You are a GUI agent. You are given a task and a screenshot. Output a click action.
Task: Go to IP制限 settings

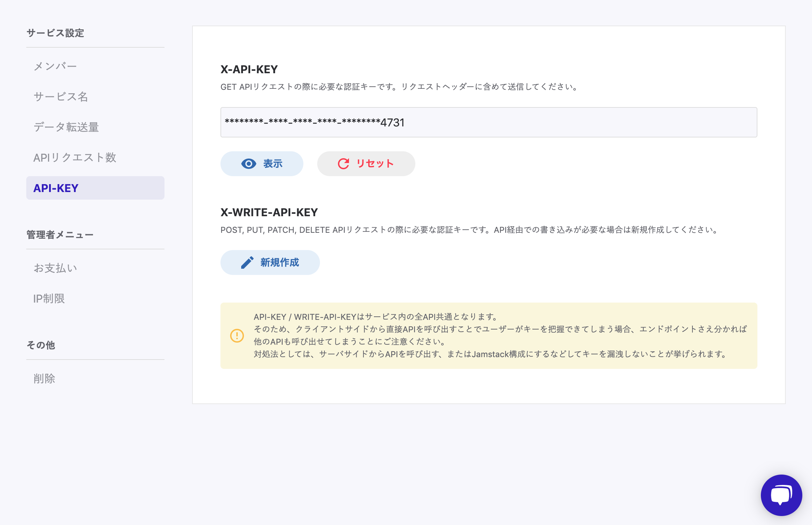(x=49, y=298)
